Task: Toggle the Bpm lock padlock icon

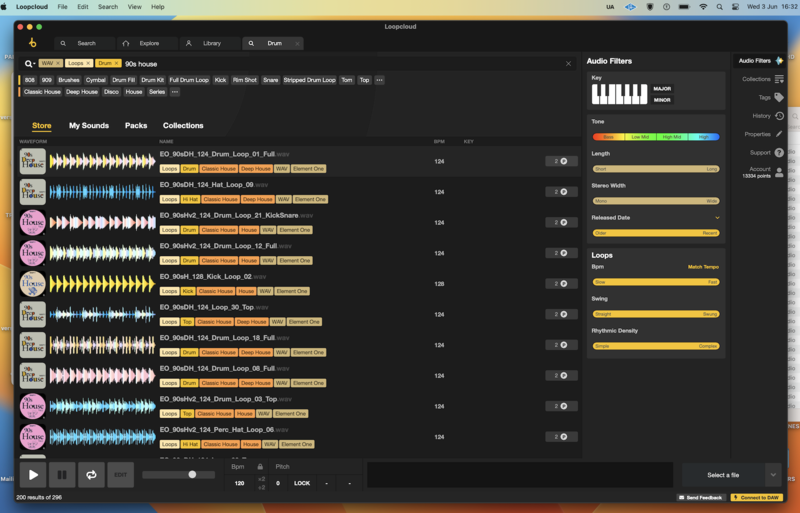Action: [x=260, y=467]
